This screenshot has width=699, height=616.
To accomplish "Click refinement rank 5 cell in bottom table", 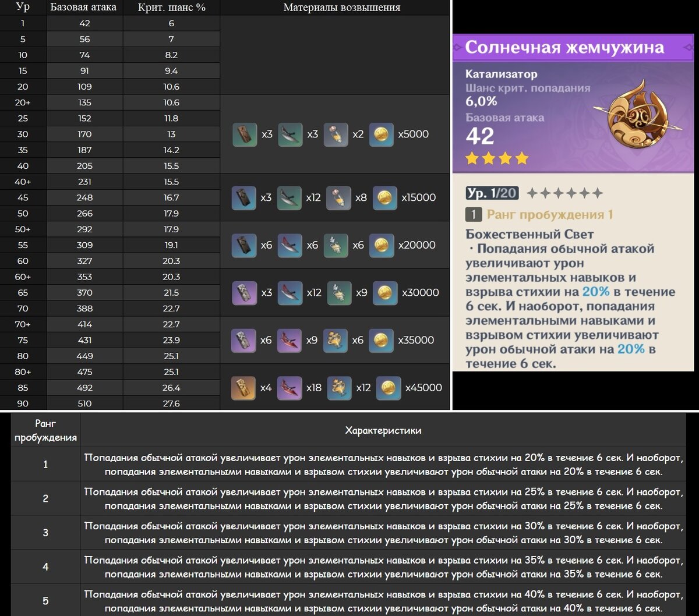I will 45,600.
